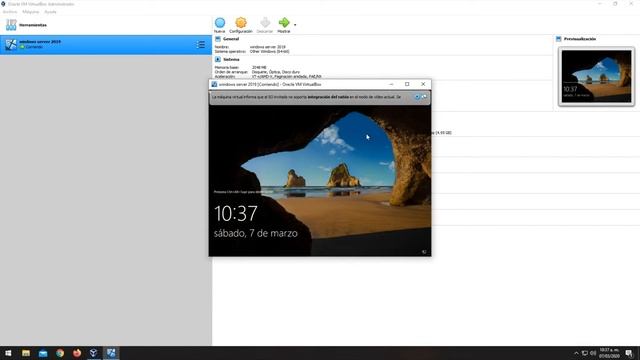Switch to VirtualBox Manager taskbar icon
The image size is (640, 360).
coord(93,353)
